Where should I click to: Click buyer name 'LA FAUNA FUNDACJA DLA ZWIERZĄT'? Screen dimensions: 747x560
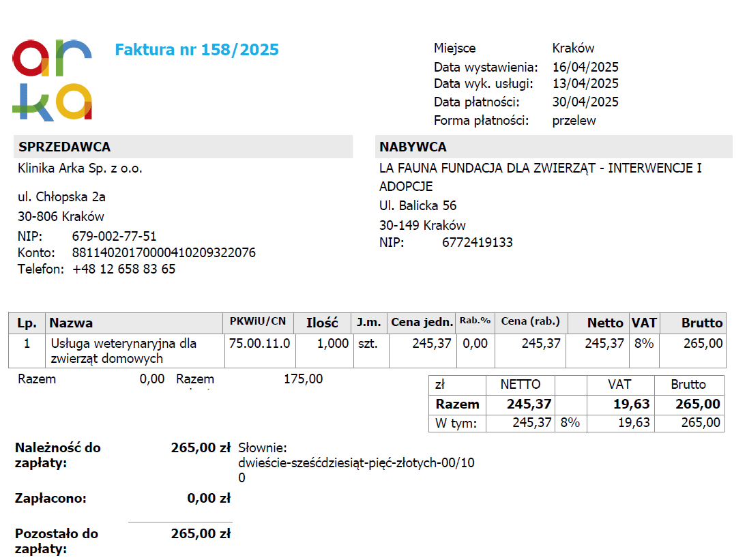(487, 168)
